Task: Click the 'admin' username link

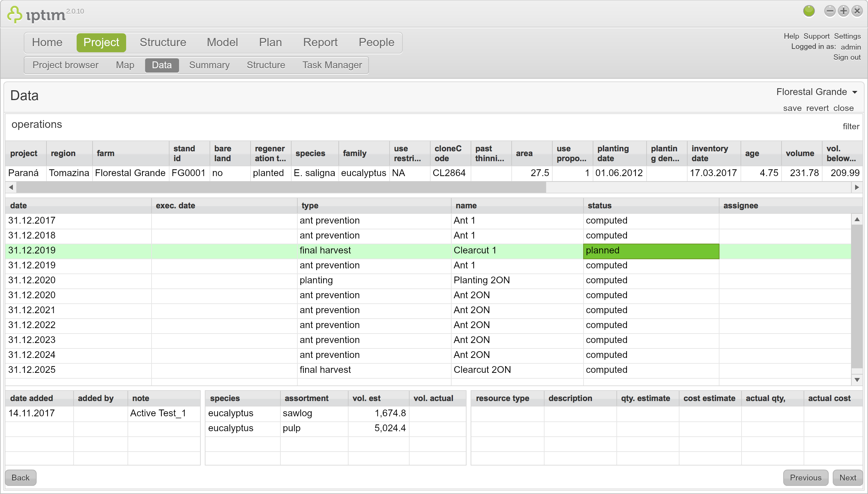Action: tap(850, 47)
